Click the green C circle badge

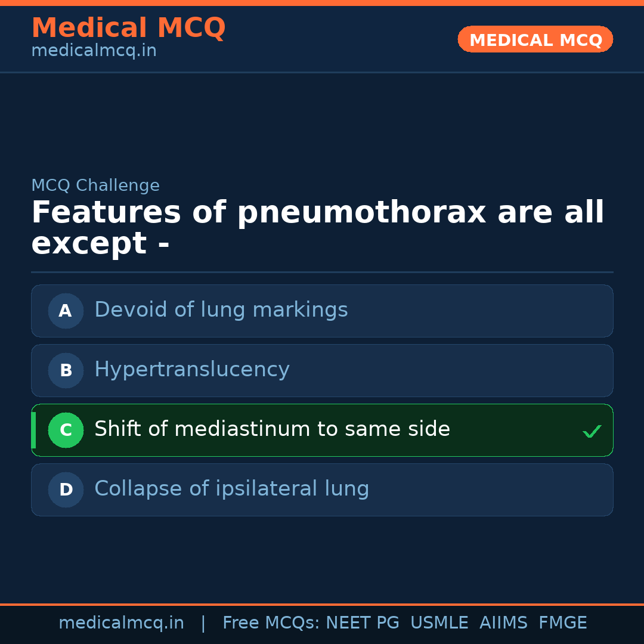(x=66, y=430)
